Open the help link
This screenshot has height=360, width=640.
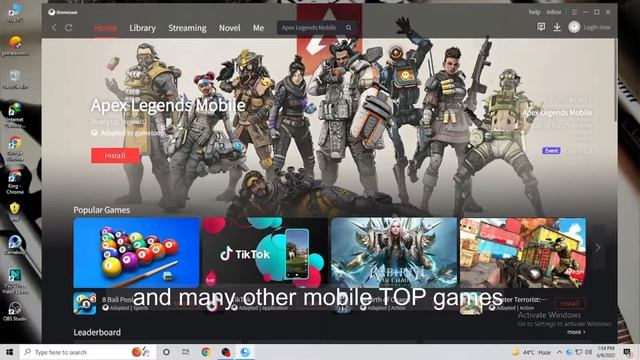[x=534, y=12]
